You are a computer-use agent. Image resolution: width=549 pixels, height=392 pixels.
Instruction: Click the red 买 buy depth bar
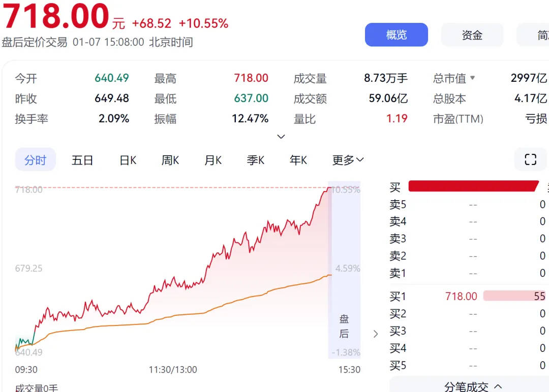(x=473, y=187)
